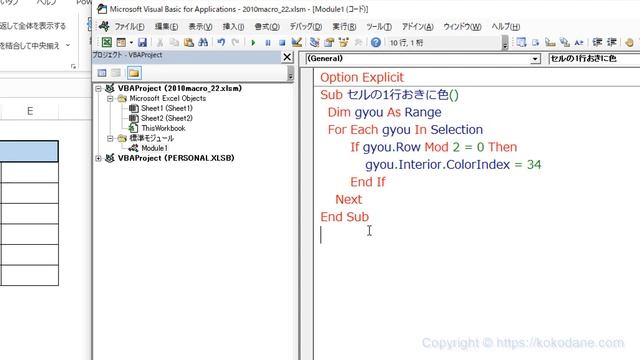
Task: Click the standard toolbar options overflow arrow
Action: [x=505, y=42]
